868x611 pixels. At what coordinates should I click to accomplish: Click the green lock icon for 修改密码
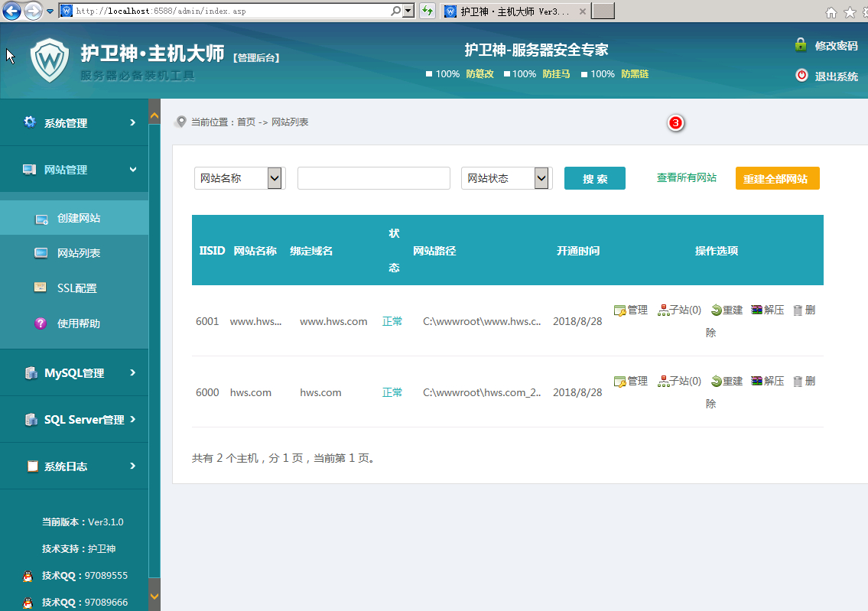tap(801, 45)
